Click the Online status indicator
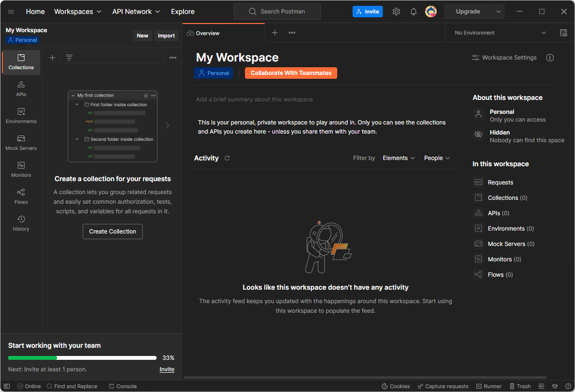This screenshot has width=575, height=392. click(29, 386)
